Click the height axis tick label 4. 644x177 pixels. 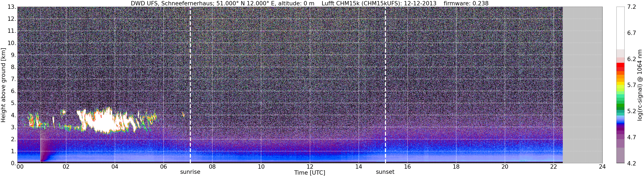click(x=13, y=115)
